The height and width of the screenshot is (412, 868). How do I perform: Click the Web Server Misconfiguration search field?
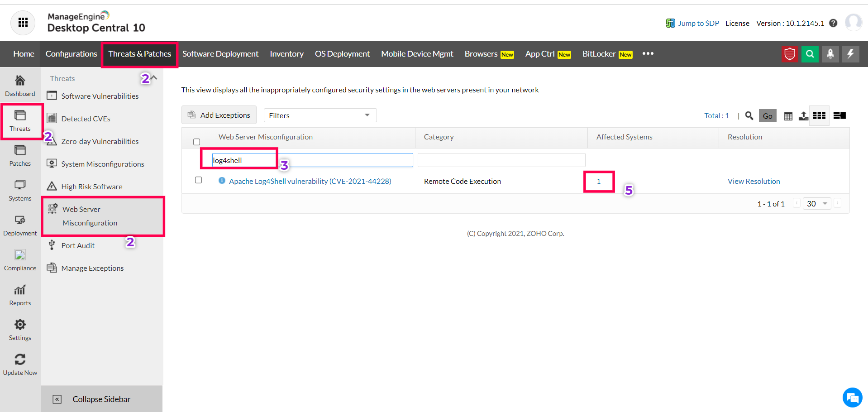(312, 160)
